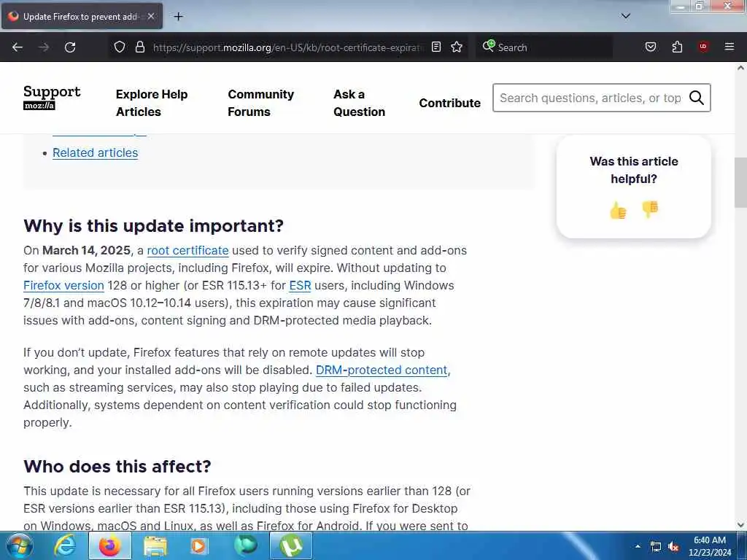Click the Who does this affect heading

(x=117, y=466)
